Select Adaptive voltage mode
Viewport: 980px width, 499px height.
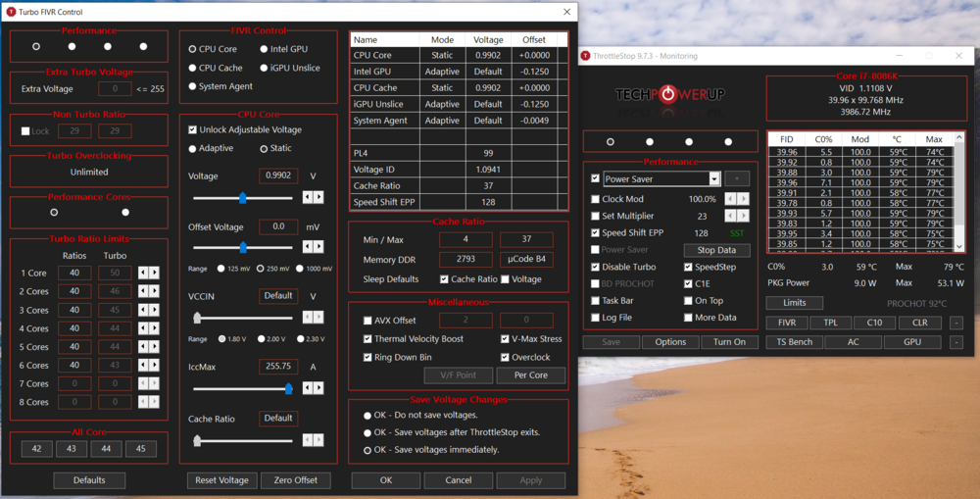[192, 149]
